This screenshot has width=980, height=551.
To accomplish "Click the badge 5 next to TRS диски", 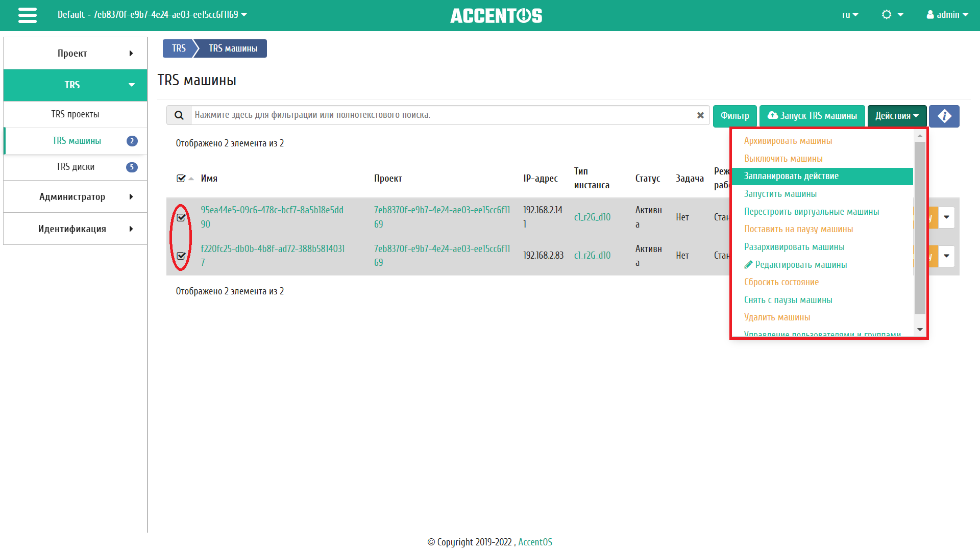I will click(132, 167).
